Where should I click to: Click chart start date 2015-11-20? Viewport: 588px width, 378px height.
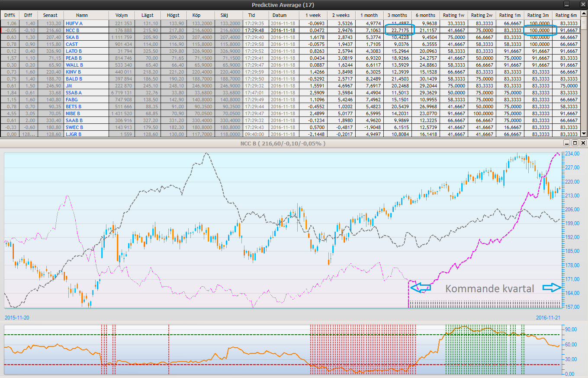point(17,317)
